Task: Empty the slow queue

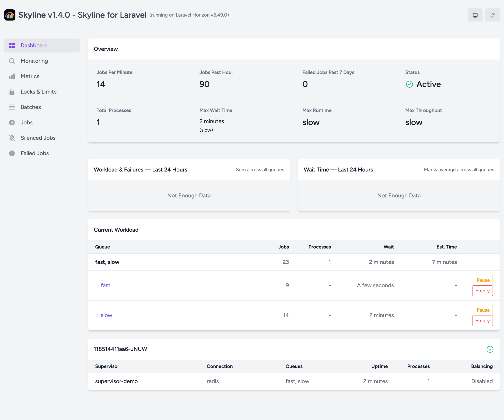Action: (482, 321)
